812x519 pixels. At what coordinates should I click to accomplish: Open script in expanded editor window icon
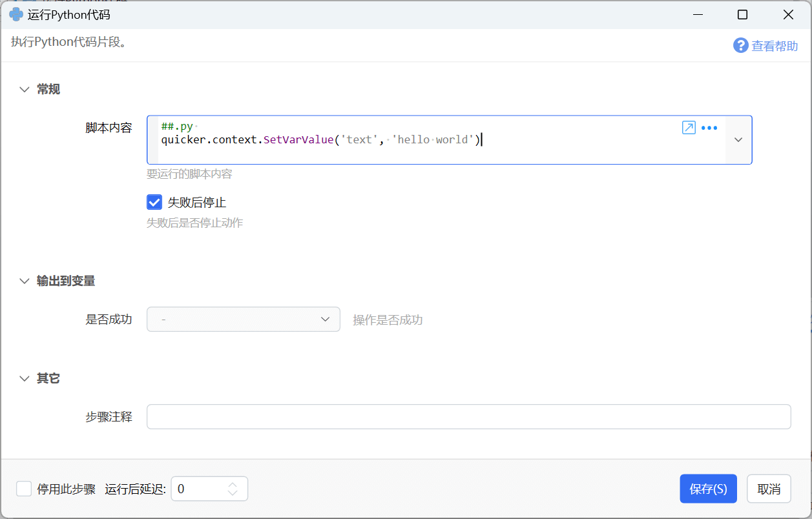tap(689, 128)
